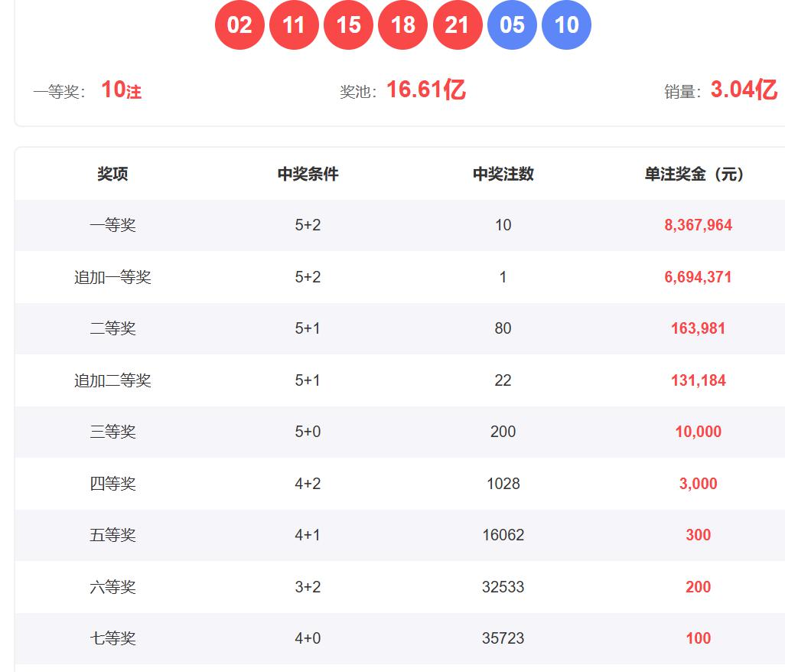Click the 奖项 column header
Viewport: 785px width, 672px height.
click(x=112, y=175)
